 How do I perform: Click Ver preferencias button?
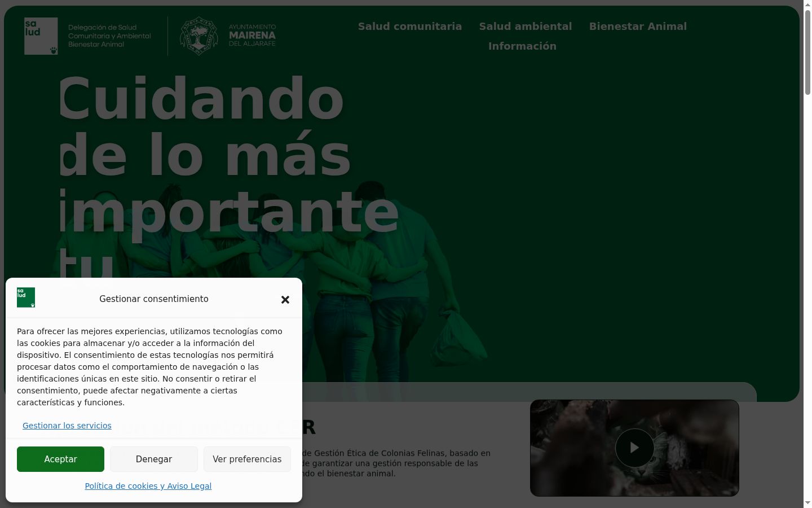click(247, 459)
